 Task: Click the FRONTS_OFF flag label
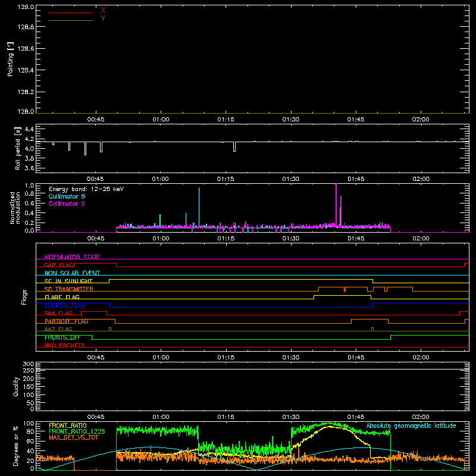pos(62,337)
